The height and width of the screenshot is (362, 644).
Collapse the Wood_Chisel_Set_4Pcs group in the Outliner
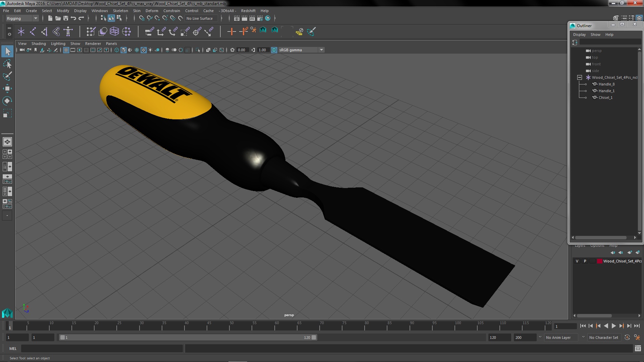click(x=579, y=77)
